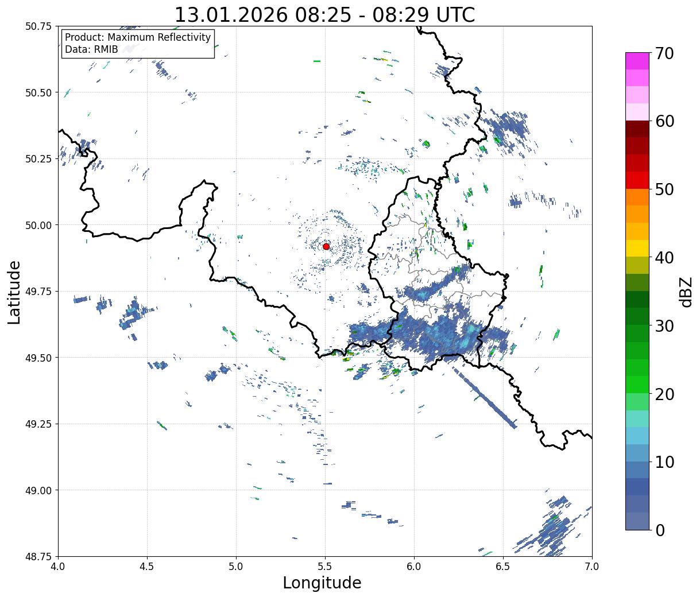Viewport: 700px width, 597px height.
Task: Click the colorbar tick label 10
Action: 664,462
